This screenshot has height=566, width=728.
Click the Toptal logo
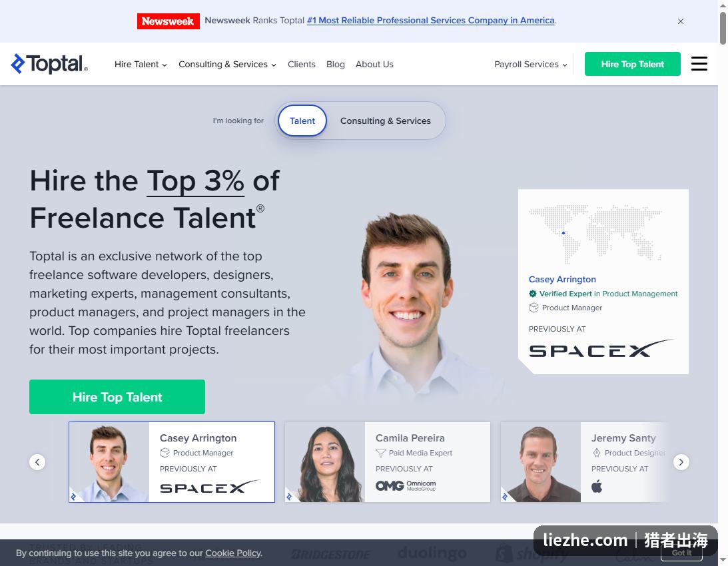pos(49,64)
